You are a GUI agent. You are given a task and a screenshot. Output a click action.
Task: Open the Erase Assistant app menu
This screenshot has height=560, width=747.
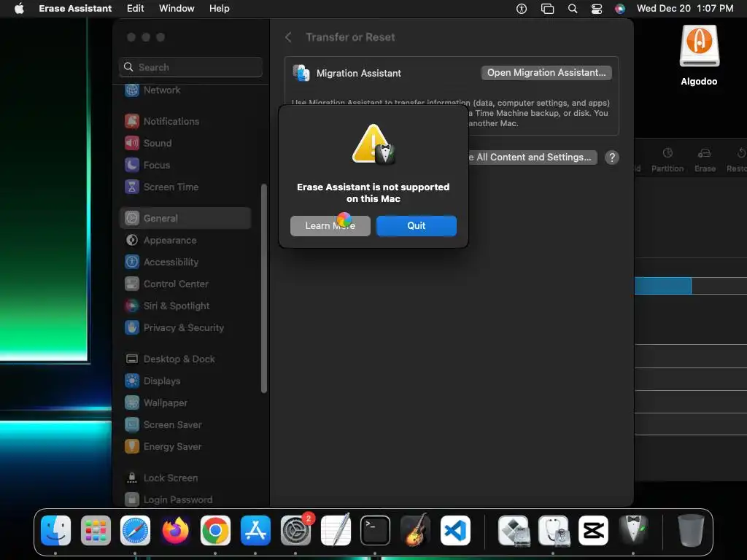pos(75,9)
